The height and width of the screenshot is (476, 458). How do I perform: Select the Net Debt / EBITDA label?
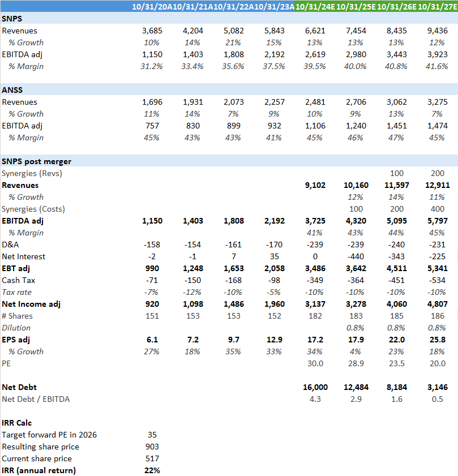tap(35, 399)
